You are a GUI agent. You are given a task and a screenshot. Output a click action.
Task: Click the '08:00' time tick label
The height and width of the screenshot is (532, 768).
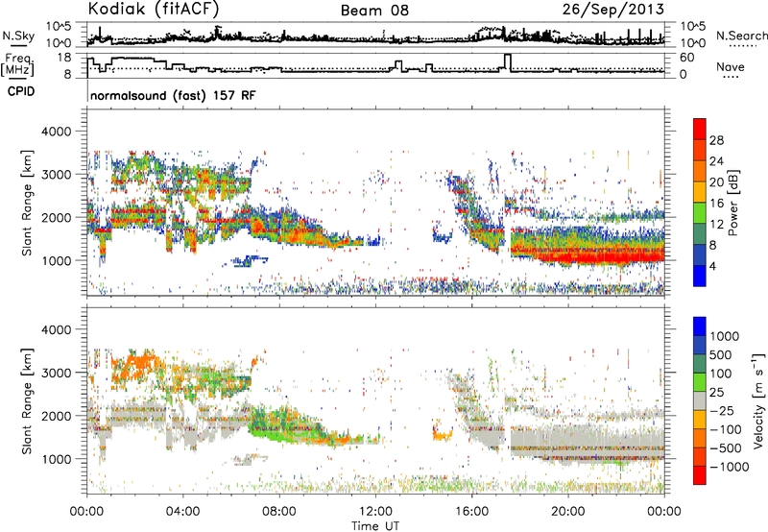tap(279, 512)
